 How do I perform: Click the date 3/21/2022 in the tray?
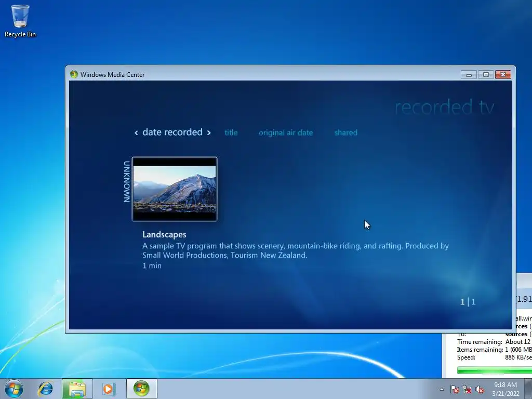click(506, 394)
